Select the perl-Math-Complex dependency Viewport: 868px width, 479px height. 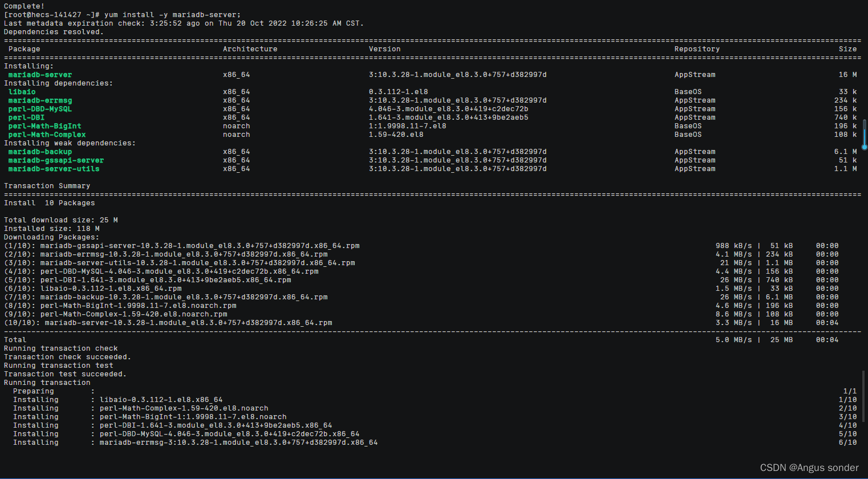click(46, 135)
